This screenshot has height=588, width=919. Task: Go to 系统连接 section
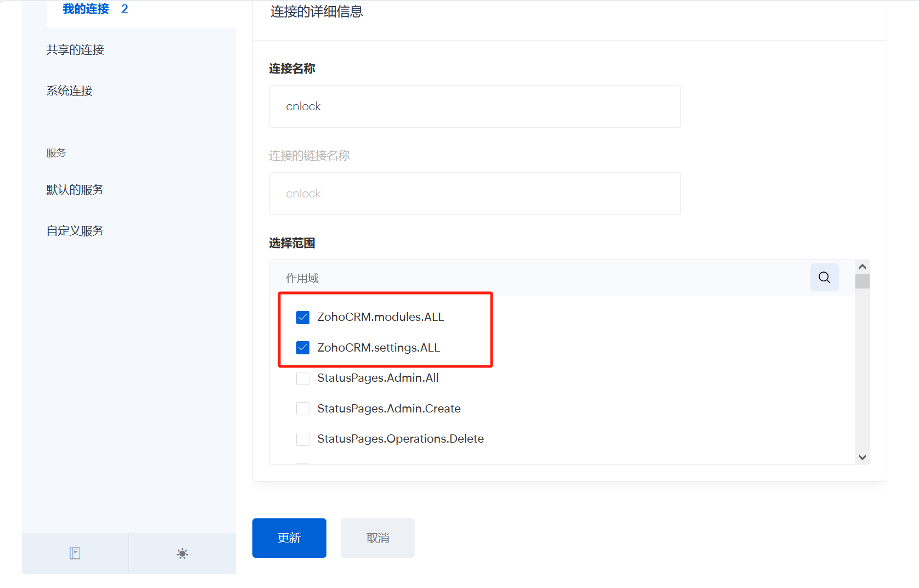coord(70,91)
